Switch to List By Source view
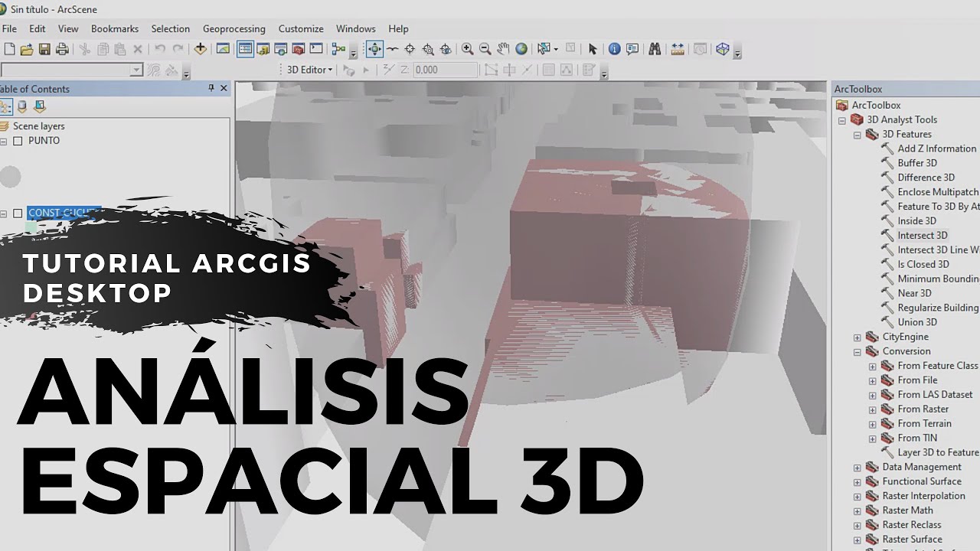This screenshot has width=980, height=551. click(x=22, y=107)
